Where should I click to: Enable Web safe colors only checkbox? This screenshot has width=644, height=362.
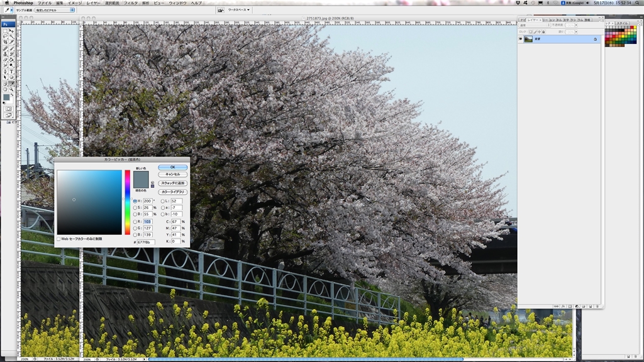(58, 239)
